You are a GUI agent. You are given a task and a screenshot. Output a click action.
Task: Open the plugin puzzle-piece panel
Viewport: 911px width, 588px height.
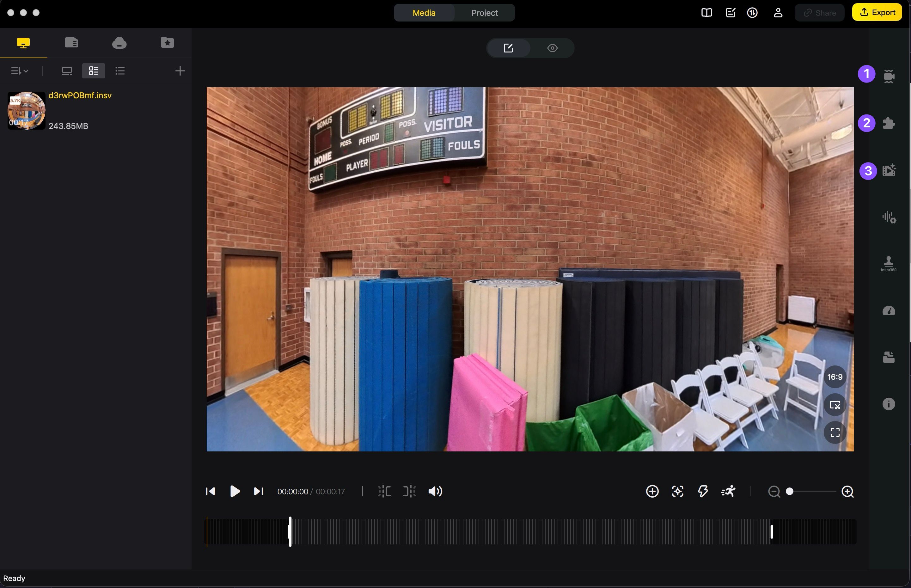[889, 123]
